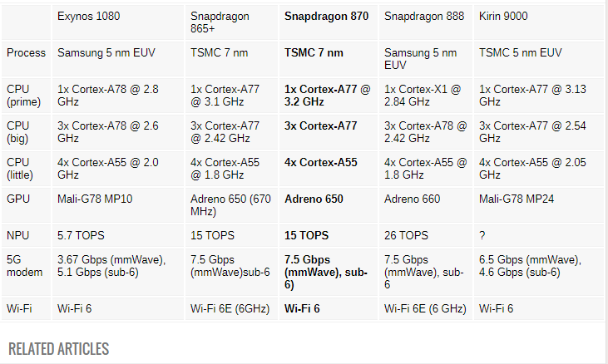Click the Wi-Fi 6E (6GHz) cell under Snapdragon 865+
The height and width of the screenshot is (364, 608).
click(x=230, y=308)
